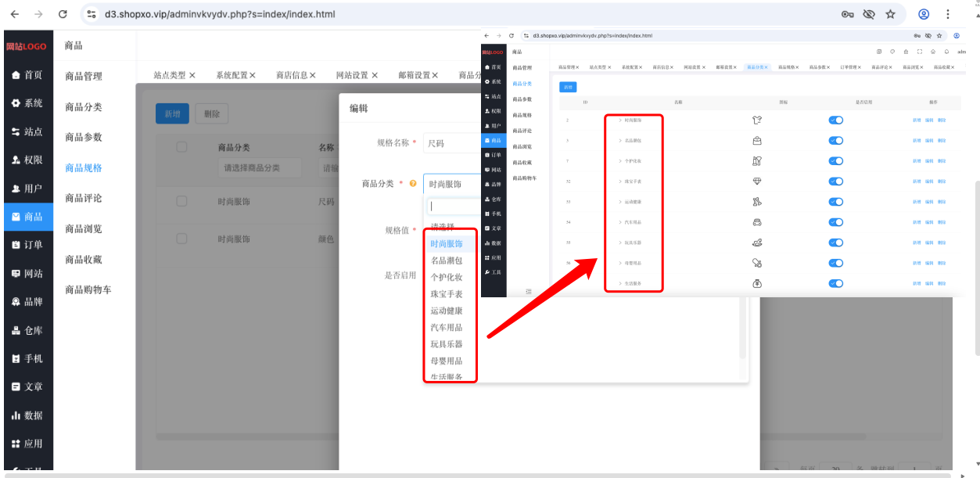Open 系统 in the main page sidebar

[x=27, y=103]
